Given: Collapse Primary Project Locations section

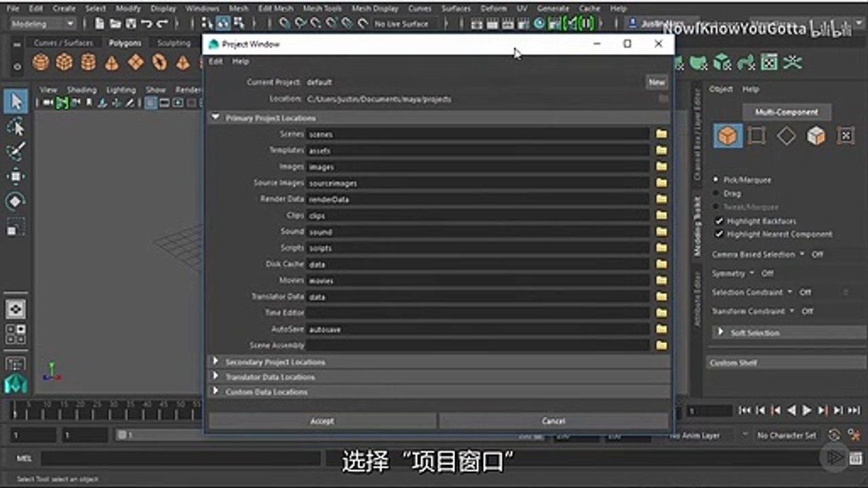Looking at the screenshot, I should 216,117.
